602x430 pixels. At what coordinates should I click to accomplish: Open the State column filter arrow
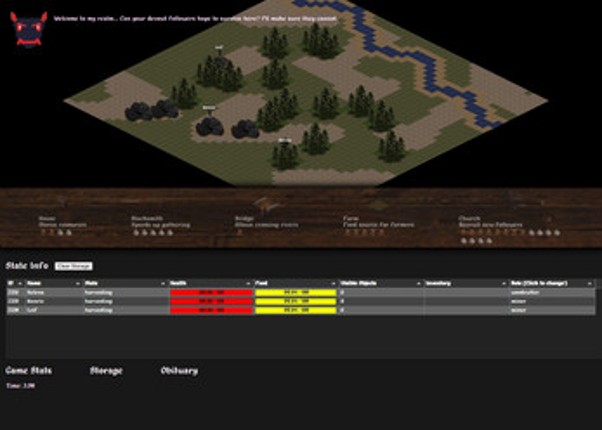pyautogui.click(x=164, y=284)
